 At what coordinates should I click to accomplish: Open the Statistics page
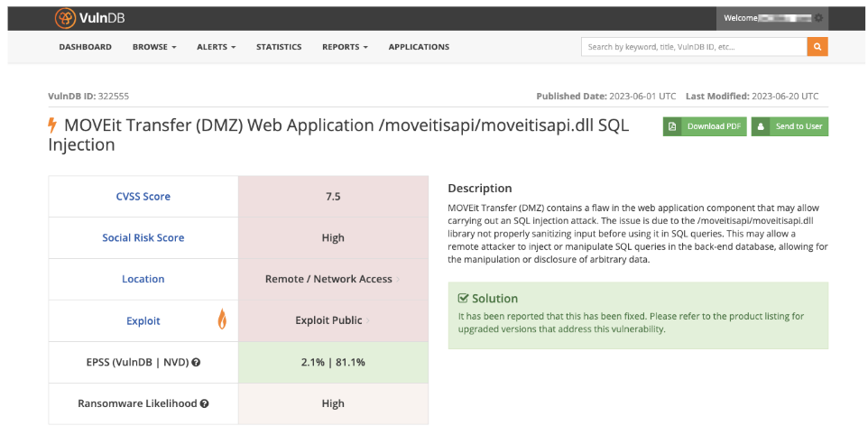pyautogui.click(x=279, y=47)
